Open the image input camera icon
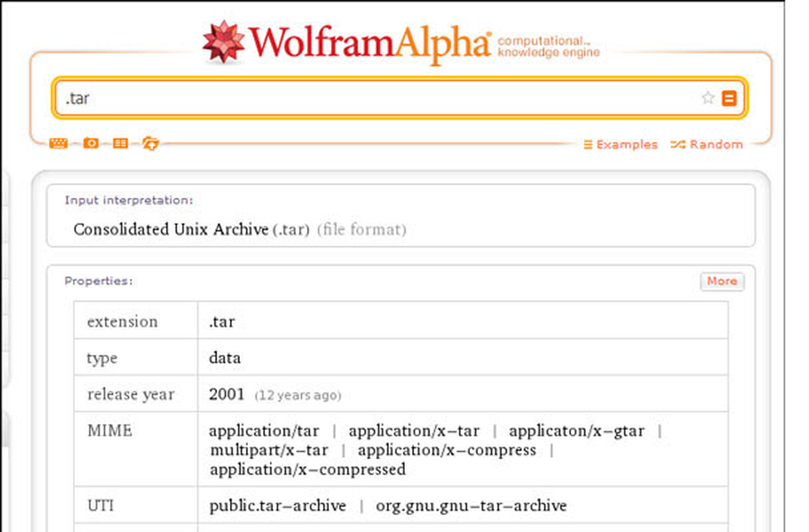This screenshot has width=809, height=532. 90,144
